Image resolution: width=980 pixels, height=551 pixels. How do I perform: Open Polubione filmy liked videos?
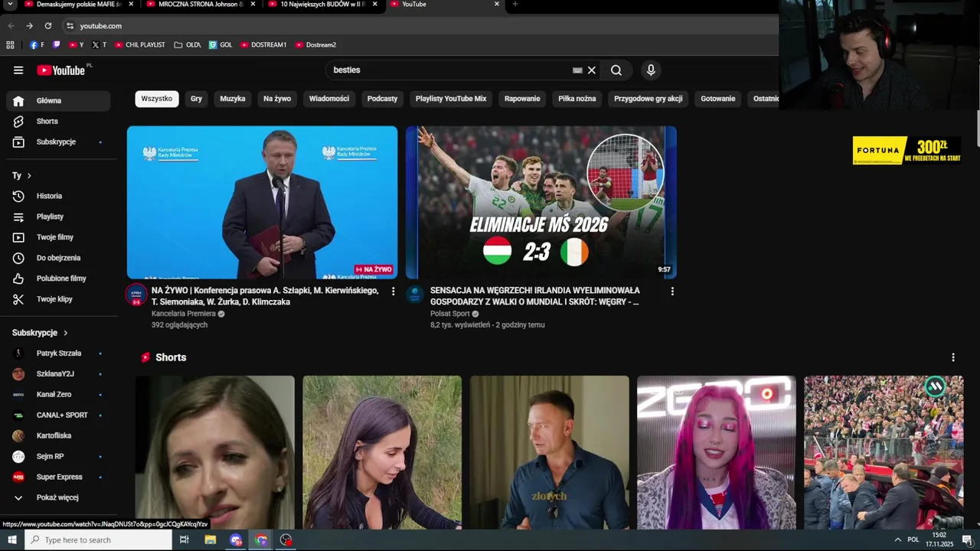58,279
